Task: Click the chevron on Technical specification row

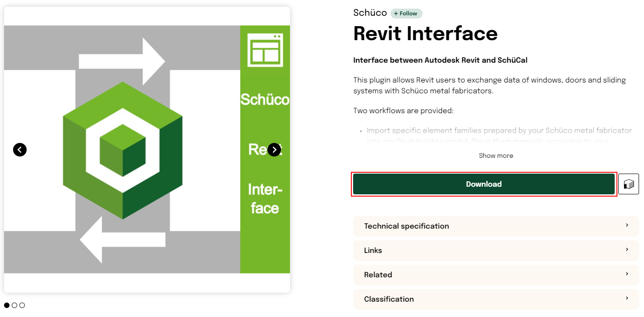Action: 627,225
